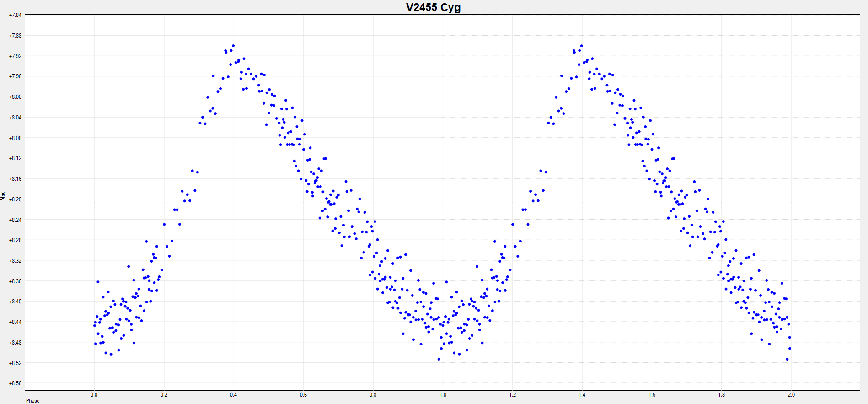Click the +7.92 magnitude tick label
This screenshot has height=404, width=868.
click(15, 56)
